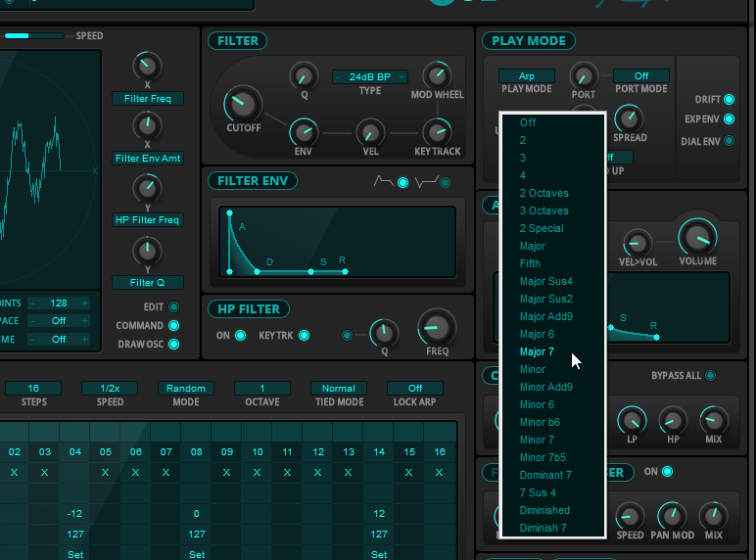Viewport: 756px width, 560px height.
Task: Click the filter VEL knob
Action: [x=370, y=132]
